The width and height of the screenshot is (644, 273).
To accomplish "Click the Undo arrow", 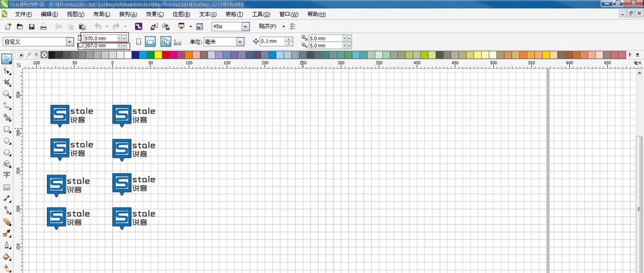I will (x=98, y=26).
